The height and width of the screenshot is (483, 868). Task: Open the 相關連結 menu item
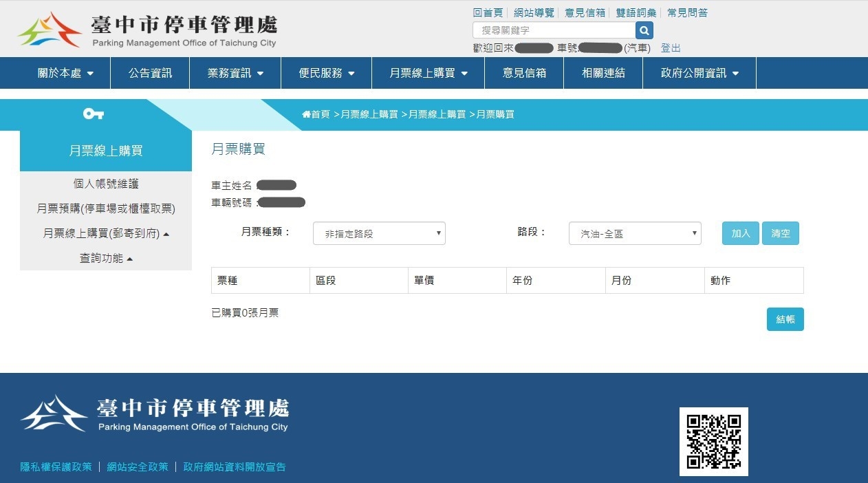coord(603,72)
